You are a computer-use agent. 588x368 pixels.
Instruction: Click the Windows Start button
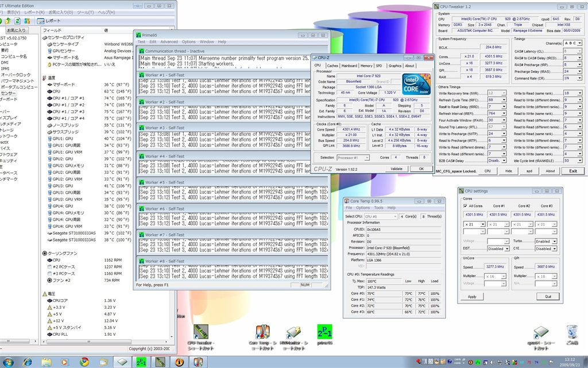pyautogui.click(x=10, y=362)
